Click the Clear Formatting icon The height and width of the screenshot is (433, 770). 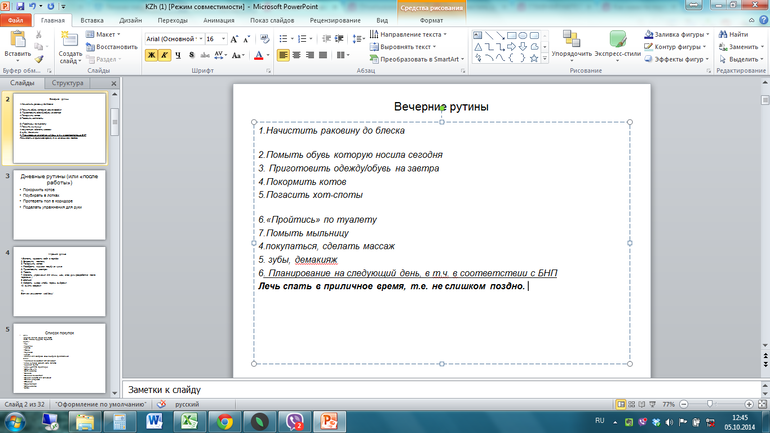264,38
